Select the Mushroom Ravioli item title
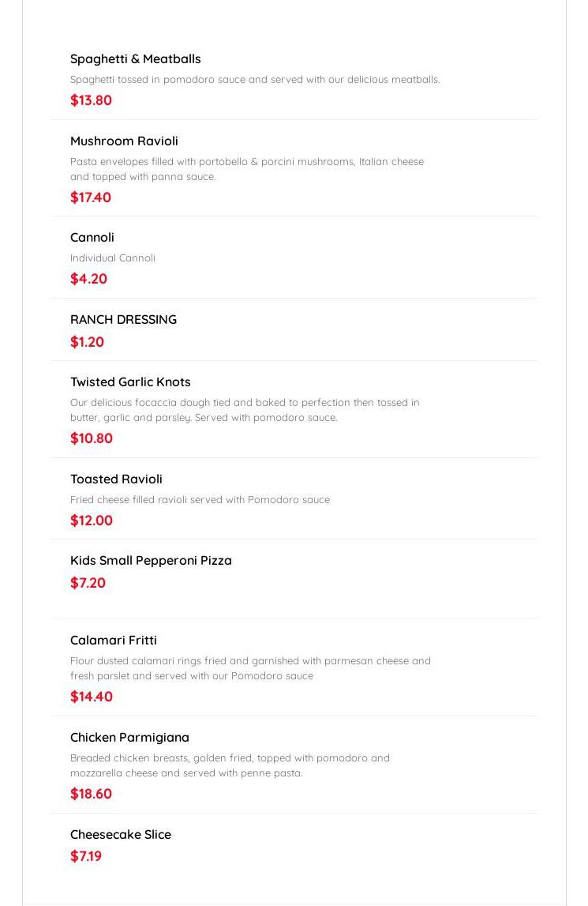 [124, 141]
